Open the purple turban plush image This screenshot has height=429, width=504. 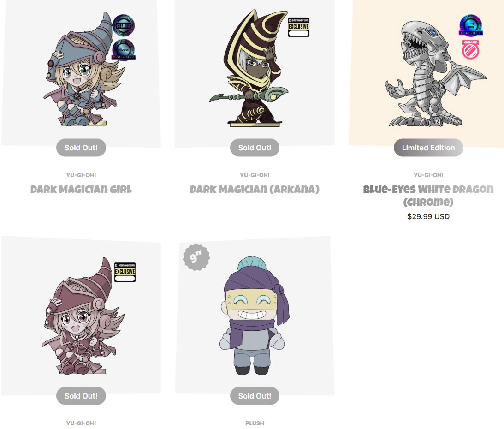tap(255, 316)
